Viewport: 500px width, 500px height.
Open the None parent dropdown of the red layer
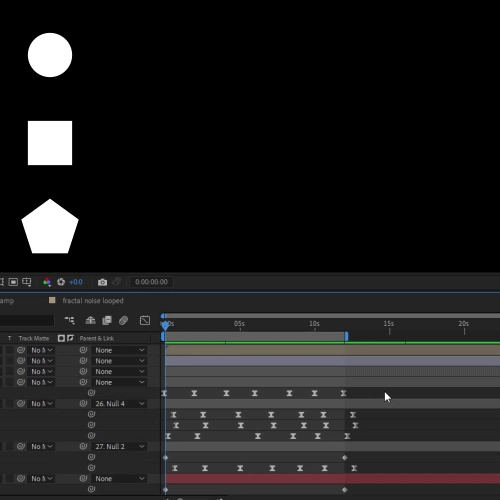coord(119,479)
